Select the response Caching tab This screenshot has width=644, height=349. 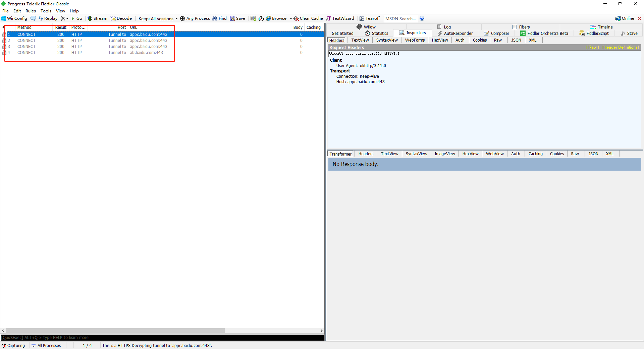point(535,154)
